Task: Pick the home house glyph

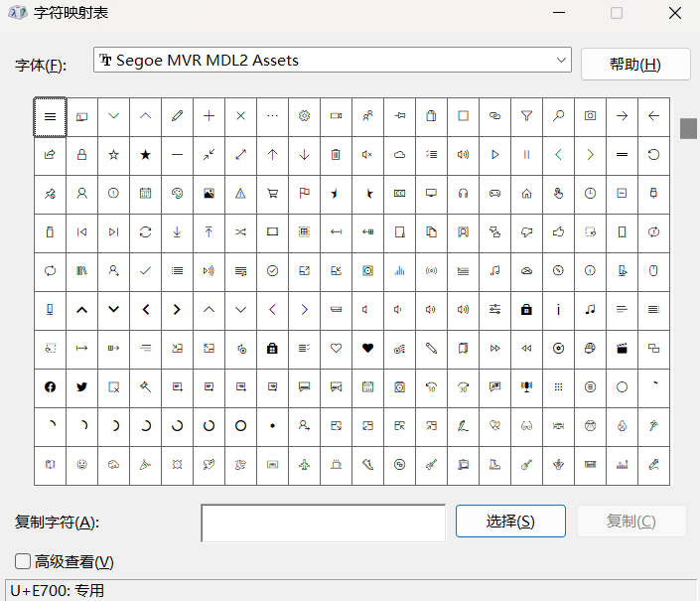Action: [x=527, y=194]
